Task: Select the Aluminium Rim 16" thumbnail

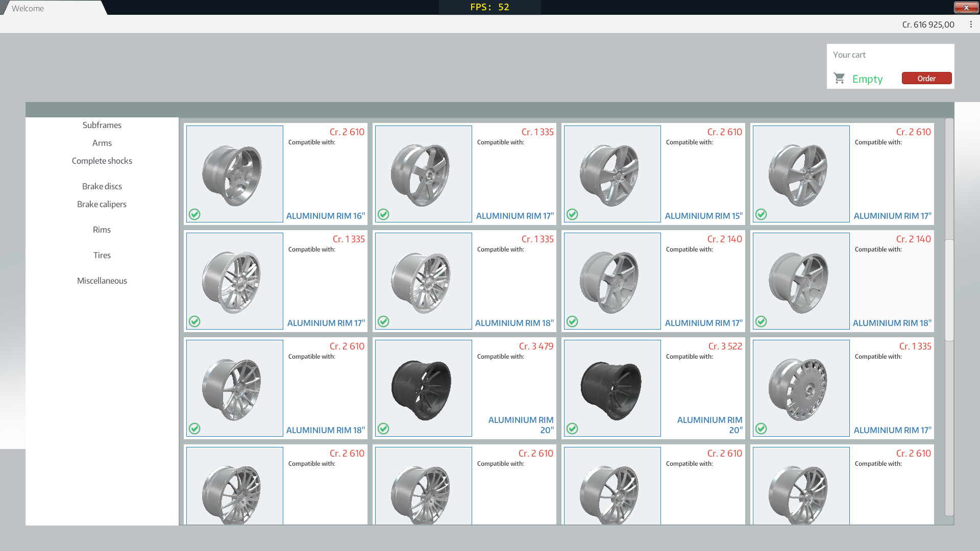Action: (234, 174)
